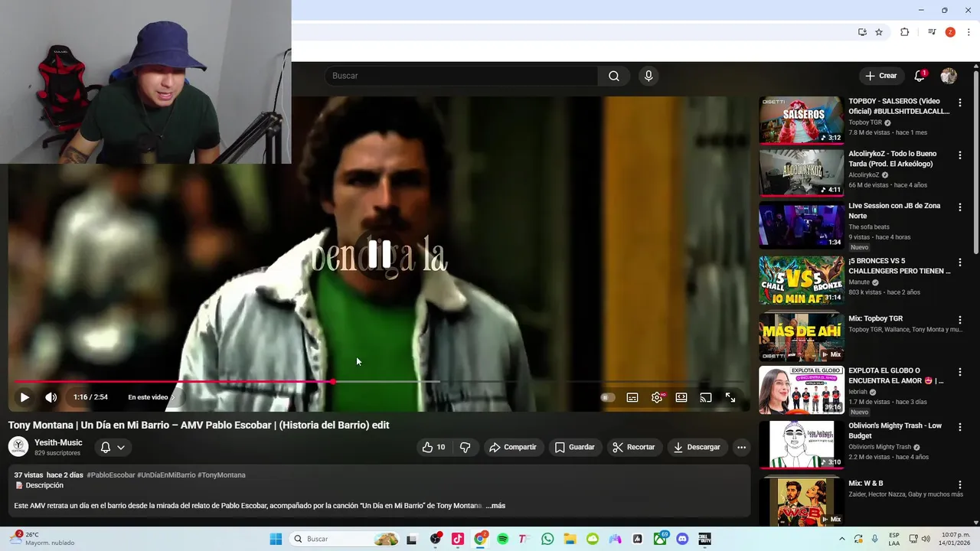Open options menu for TOPBOY - SALSEROS video
Viewport: 980px width, 551px height.
[960, 103]
